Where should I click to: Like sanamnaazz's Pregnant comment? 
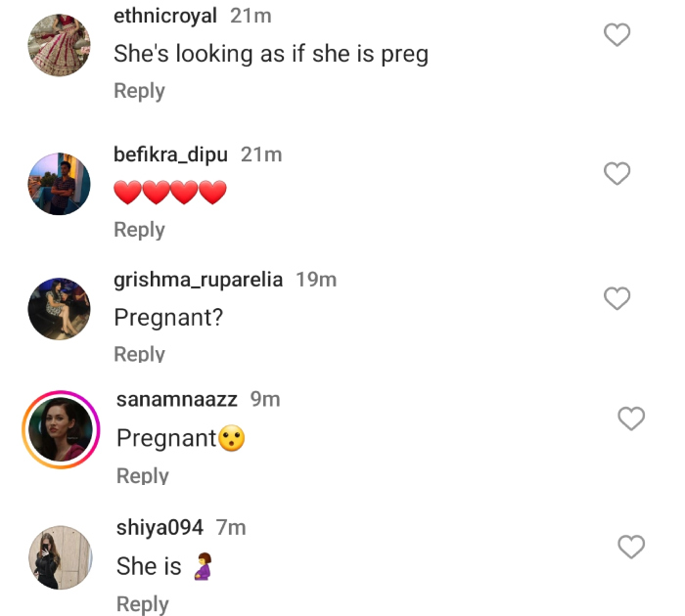[631, 419]
